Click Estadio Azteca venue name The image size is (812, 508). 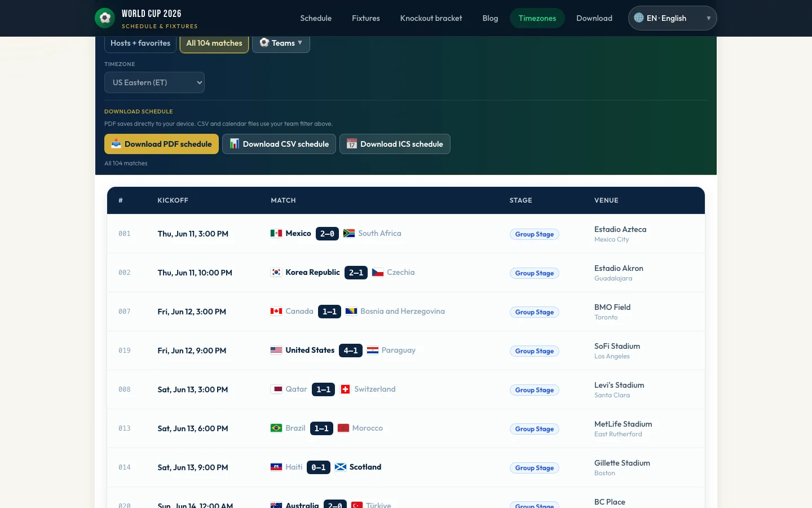tap(620, 229)
